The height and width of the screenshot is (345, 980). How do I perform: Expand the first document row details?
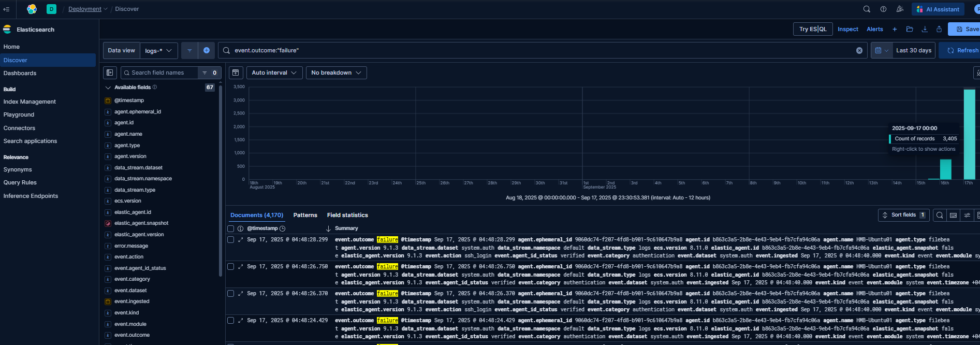coord(241,239)
